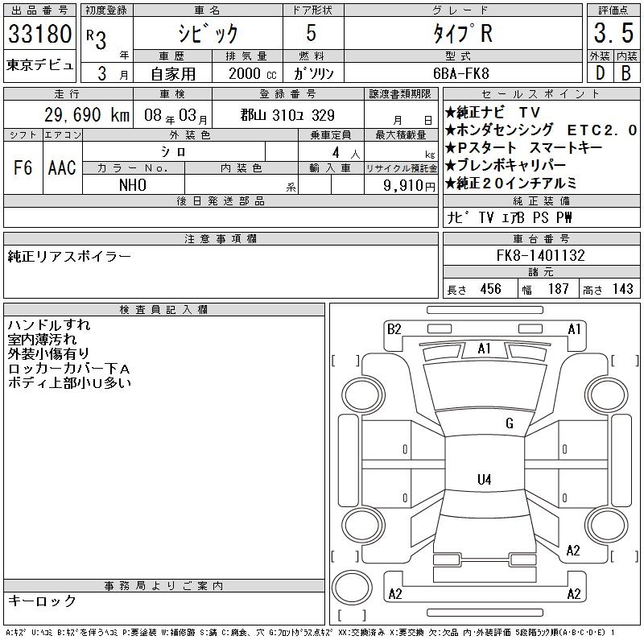The image size is (644, 644).
Task: Select sales point ★純正20インチアルミ
Action: [510, 184]
